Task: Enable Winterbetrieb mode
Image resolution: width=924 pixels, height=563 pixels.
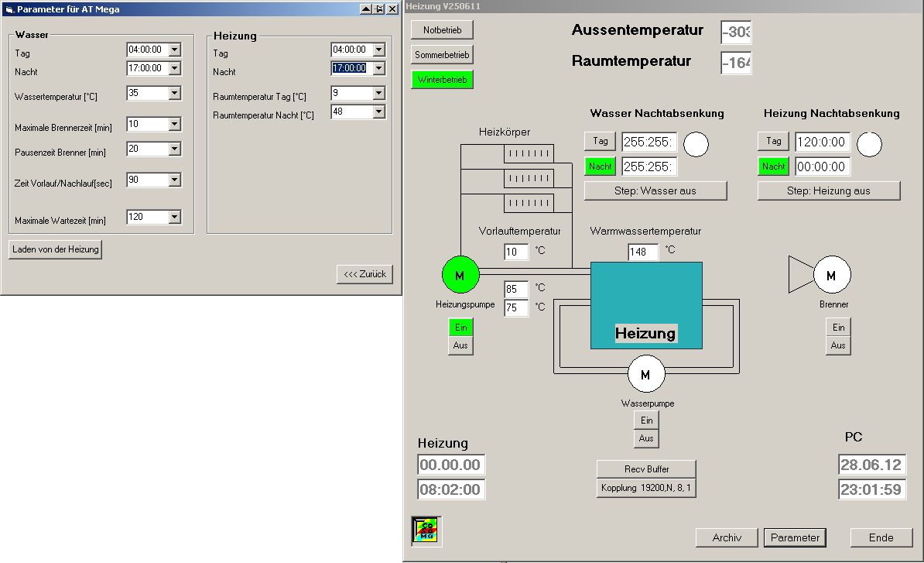Action: point(442,80)
